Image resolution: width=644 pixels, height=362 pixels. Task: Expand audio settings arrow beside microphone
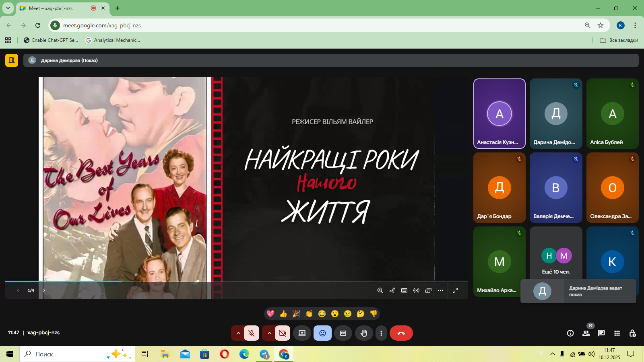238,333
